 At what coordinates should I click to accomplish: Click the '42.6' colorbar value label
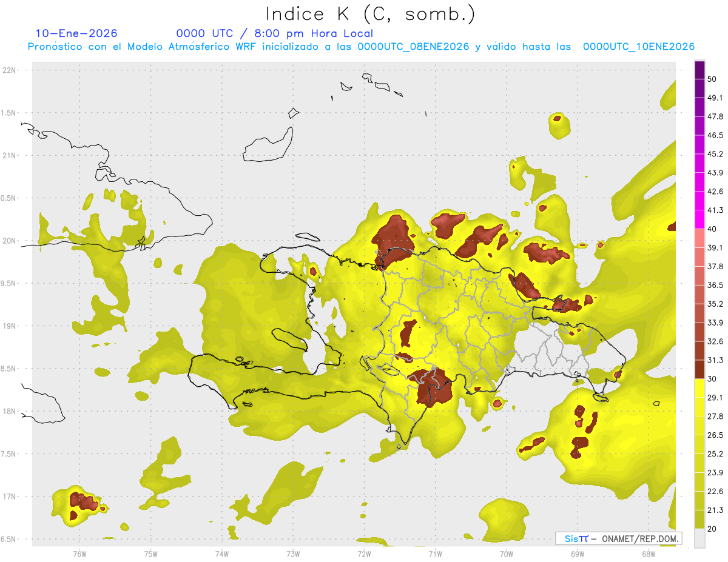point(715,192)
